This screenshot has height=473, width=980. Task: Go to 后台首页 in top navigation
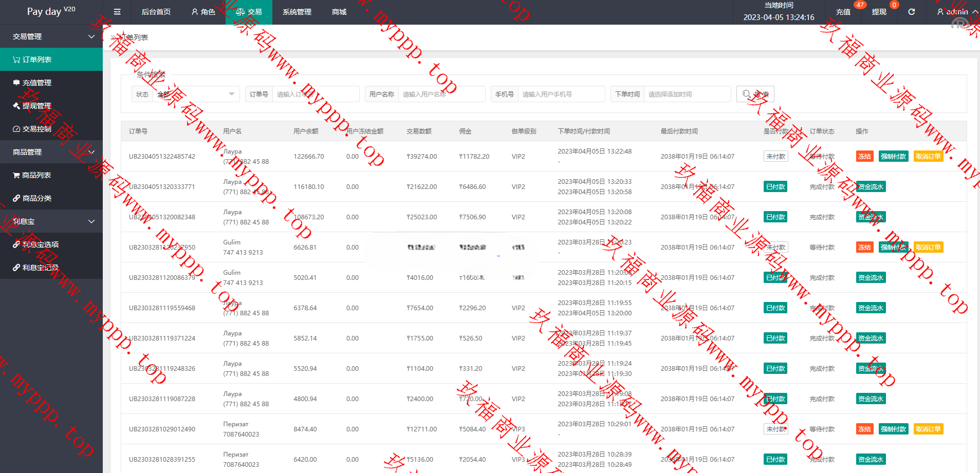(x=156, y=12)
